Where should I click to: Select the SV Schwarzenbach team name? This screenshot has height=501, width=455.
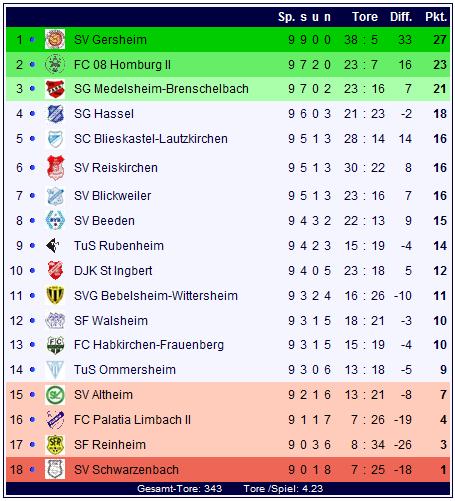pos(126,470)
